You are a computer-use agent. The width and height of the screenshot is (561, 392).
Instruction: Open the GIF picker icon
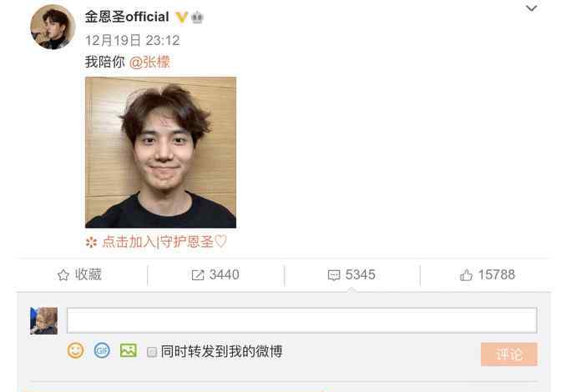(x=102, y=350)
